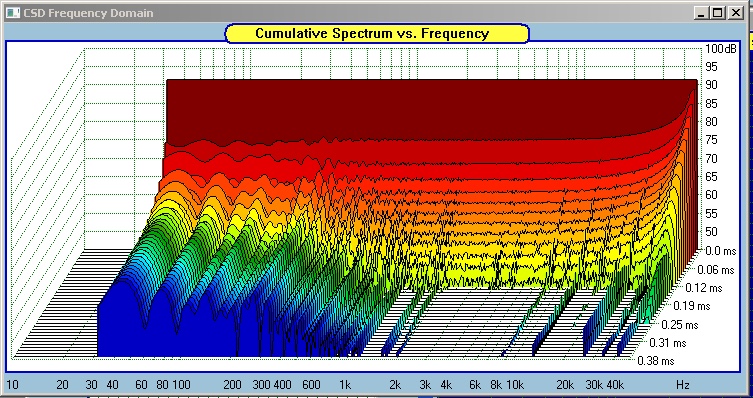This screenshot has width=753, height=398.
Task: Minimize the CSD Frequency Domain window
Action: (x=702, y=13)
